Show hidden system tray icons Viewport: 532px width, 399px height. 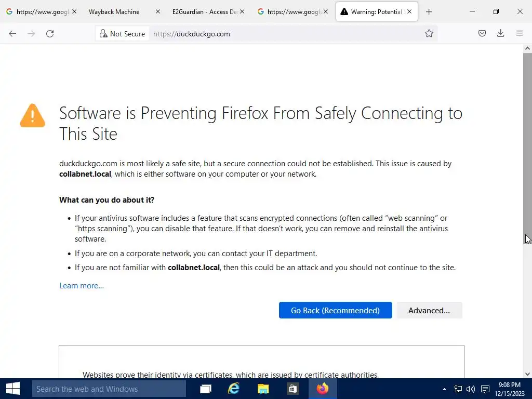444,389
